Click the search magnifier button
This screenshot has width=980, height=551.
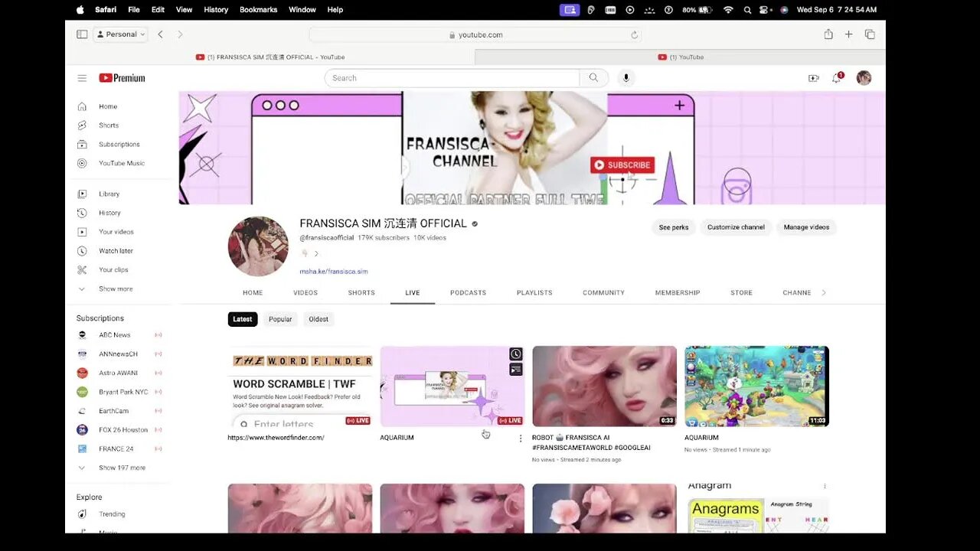593,78
